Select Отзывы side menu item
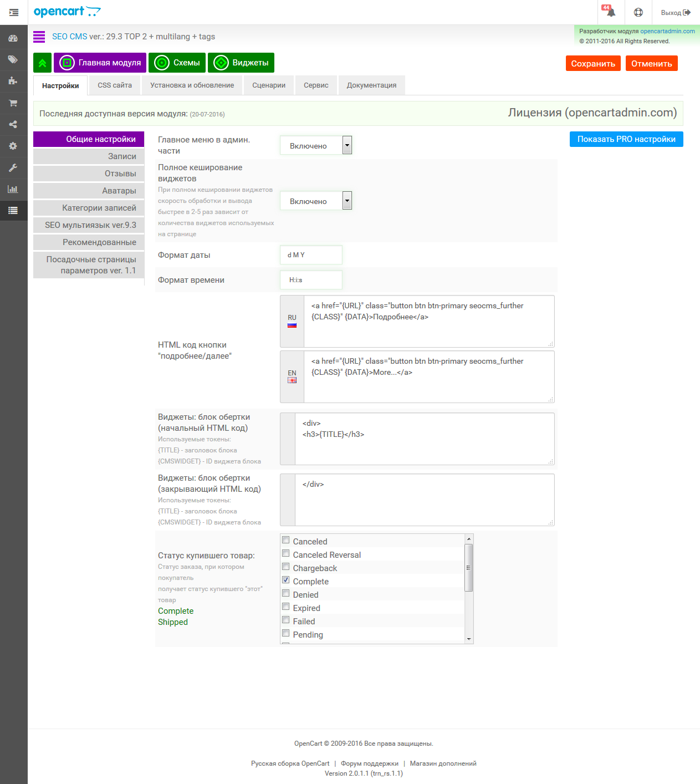700x784 pixels. tap(89, 174)
